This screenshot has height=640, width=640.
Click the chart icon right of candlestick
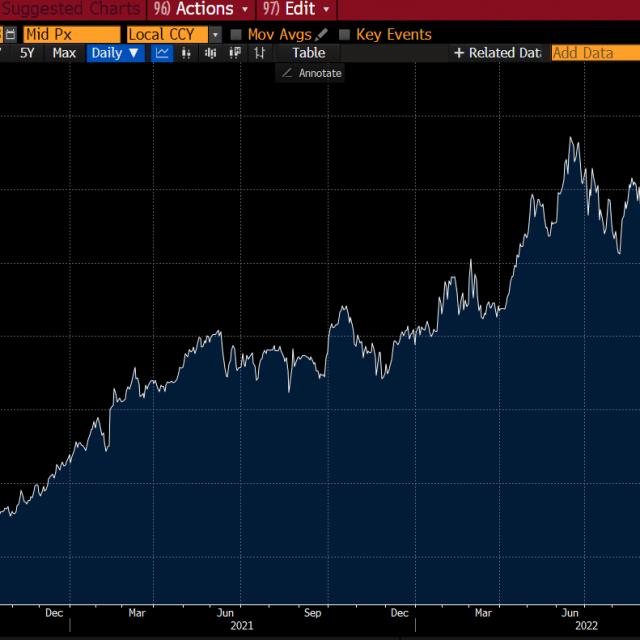(235, 53)
